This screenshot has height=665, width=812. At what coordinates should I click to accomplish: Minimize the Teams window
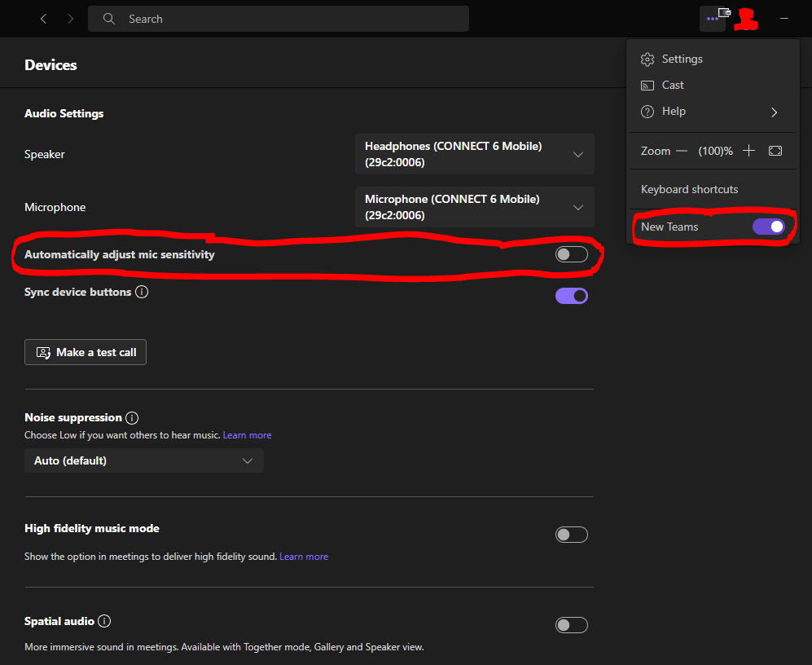[x=784, y=19]
